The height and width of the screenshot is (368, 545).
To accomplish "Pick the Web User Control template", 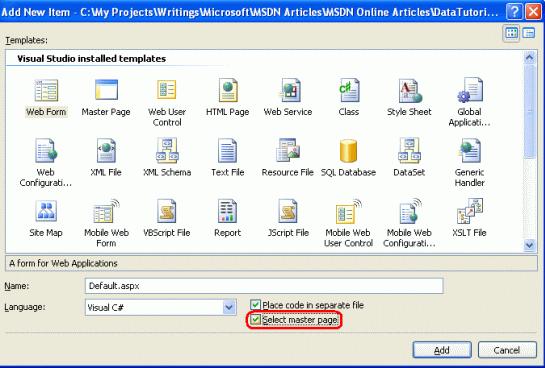I will point(167,103).
